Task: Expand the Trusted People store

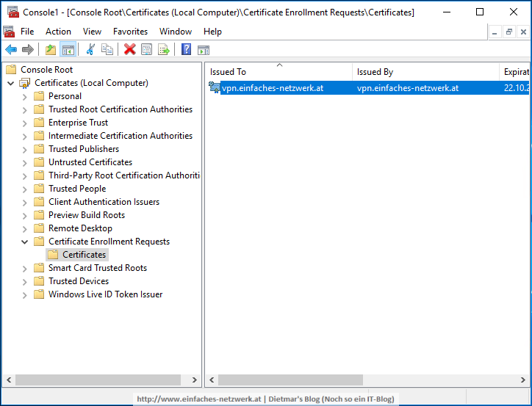Action: coord(25,189)
